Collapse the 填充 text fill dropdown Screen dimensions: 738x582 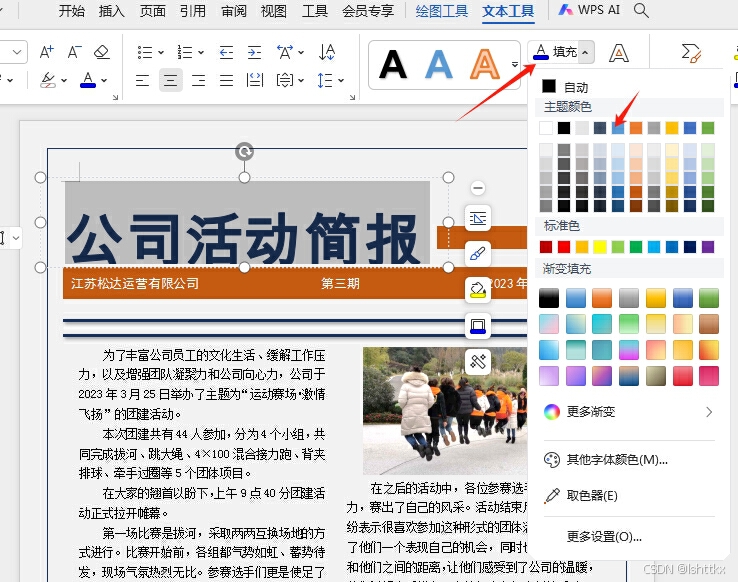tap(585, 52)
